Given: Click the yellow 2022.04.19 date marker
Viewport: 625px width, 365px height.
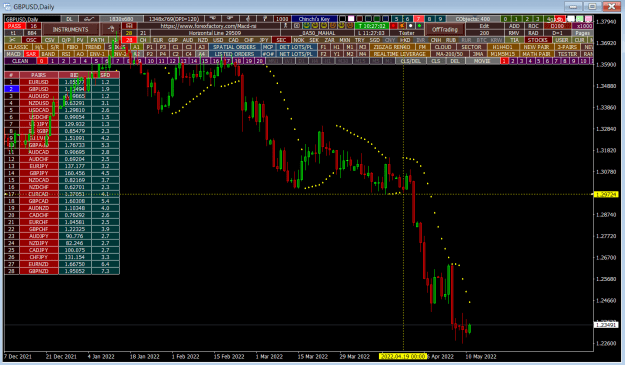Looking at the screenshot, I should click(403, 356).
